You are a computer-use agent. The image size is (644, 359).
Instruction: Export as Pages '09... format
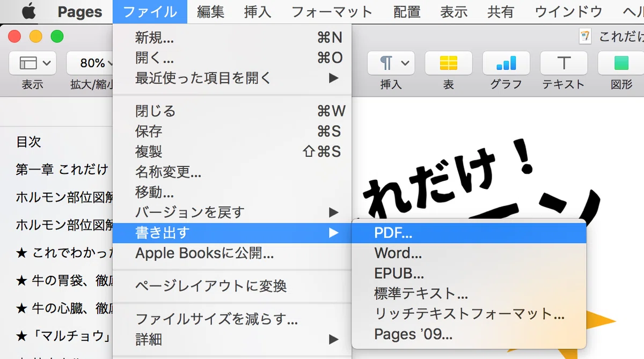[x=469, y=334]
